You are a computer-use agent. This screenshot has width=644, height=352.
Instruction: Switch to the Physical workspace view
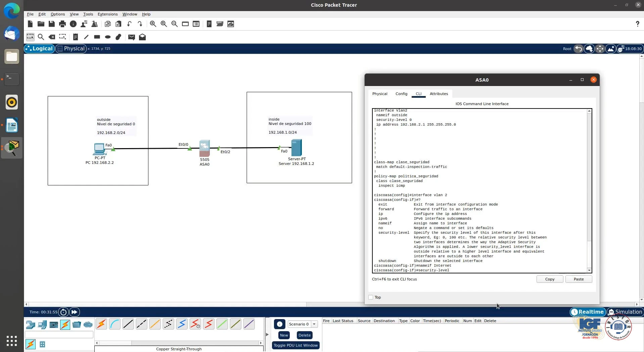tap(71, 48)
